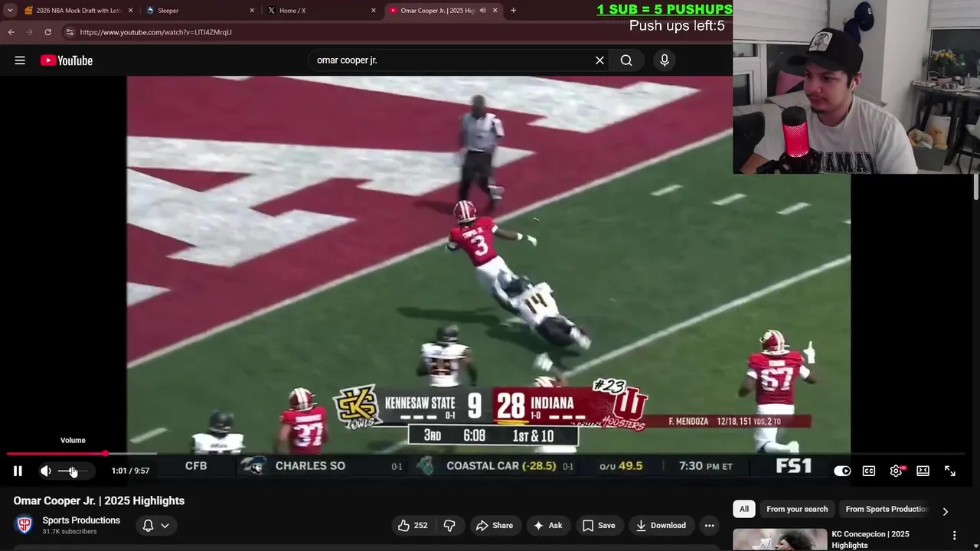Open notification bell dropdown for channel
Image resolution: width=980 pixels, height=551 pixels.
click(155, 525)
